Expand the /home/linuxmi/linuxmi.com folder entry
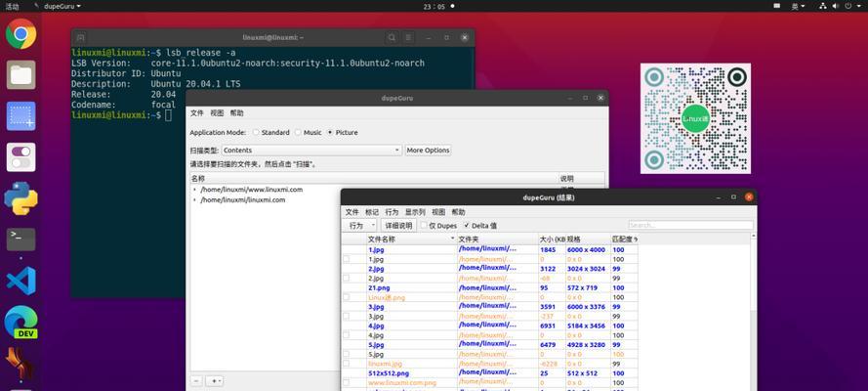The height and width of the screenshot is (391, 868). tap(195, 200)
